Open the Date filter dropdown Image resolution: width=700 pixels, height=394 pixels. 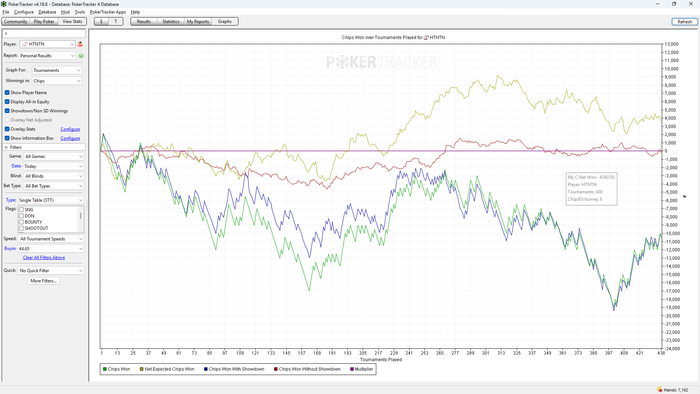[53, 166]
